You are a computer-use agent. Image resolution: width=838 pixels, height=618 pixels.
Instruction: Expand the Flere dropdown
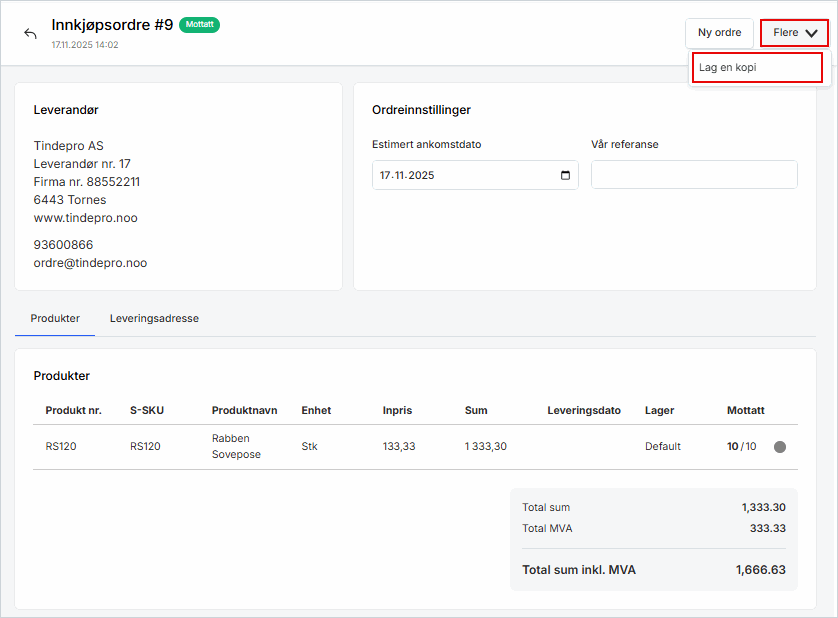[x=794, y=33]
